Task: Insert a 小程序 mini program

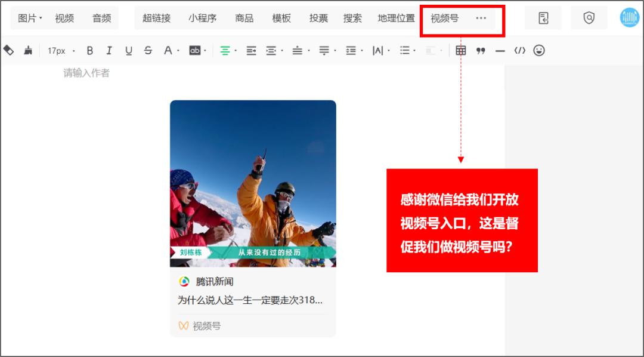Action: coord(203,18)
